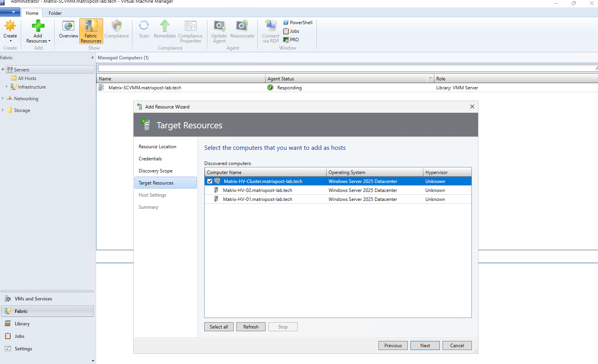Click the Refresh button

251,327
